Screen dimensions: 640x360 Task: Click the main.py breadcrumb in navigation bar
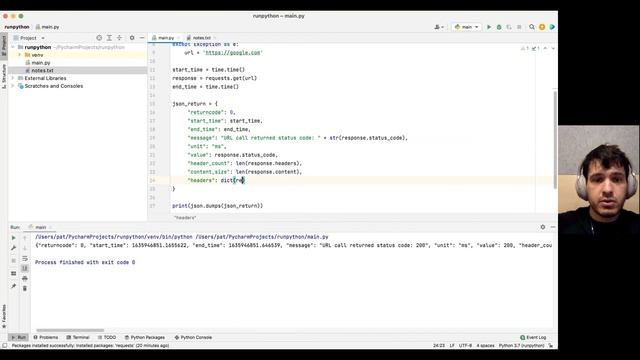[47, 27]
